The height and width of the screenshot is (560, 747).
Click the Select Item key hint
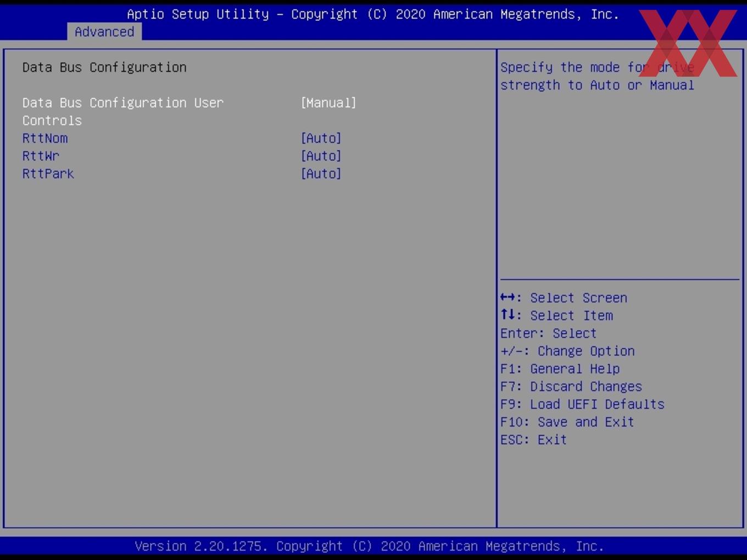tap(556, 316)
